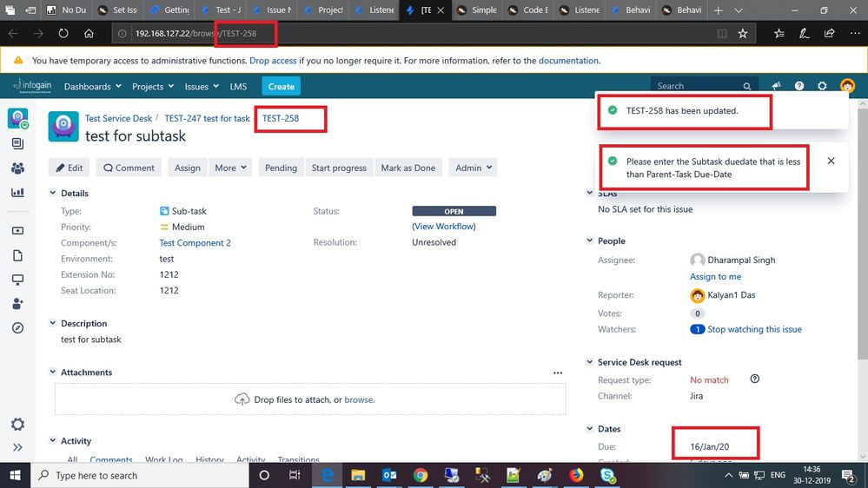The image size is (868, 488).
Task: Open the Queues icon in sidebar
Action: pyautogui.click(x=17, y=144)
